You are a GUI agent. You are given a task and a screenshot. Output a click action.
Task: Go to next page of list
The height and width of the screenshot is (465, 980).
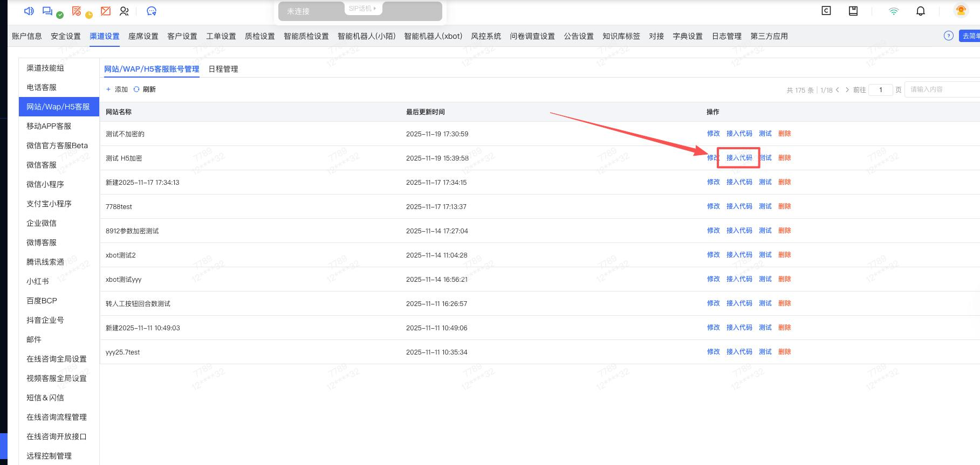[x=847, y=89]
